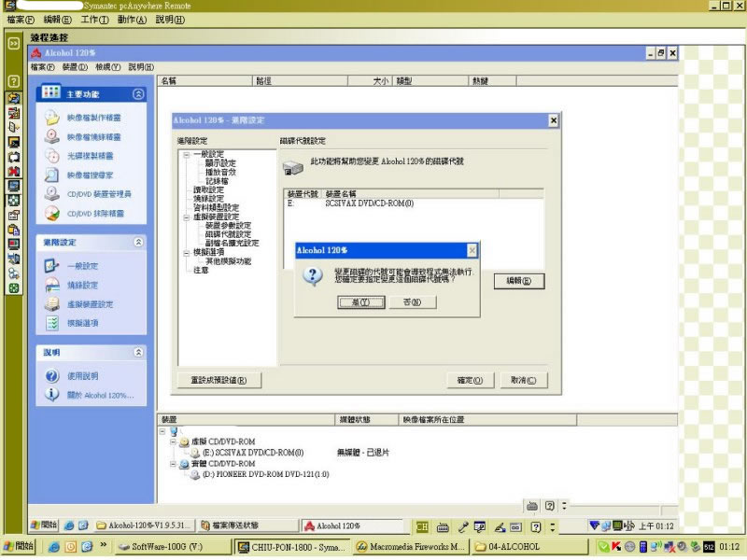This screenshot has height=560, width=747.
Task: Collapse the 虛擬裝置設定 node in settings tree
Action: (187, 217)
